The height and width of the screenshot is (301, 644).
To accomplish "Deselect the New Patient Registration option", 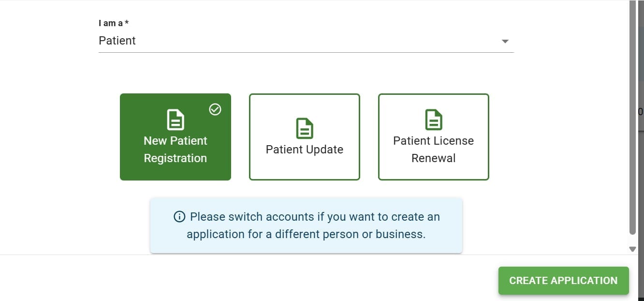I will (175, 137).
